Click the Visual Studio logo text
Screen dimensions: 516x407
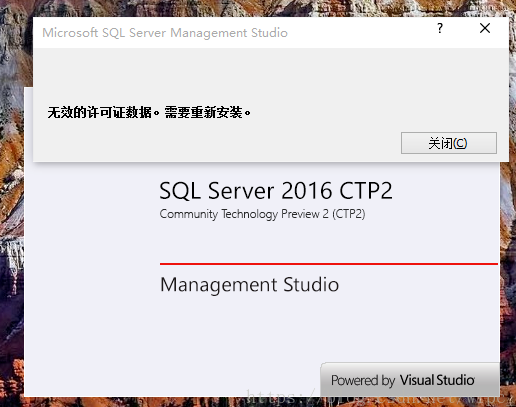(437, 380)
